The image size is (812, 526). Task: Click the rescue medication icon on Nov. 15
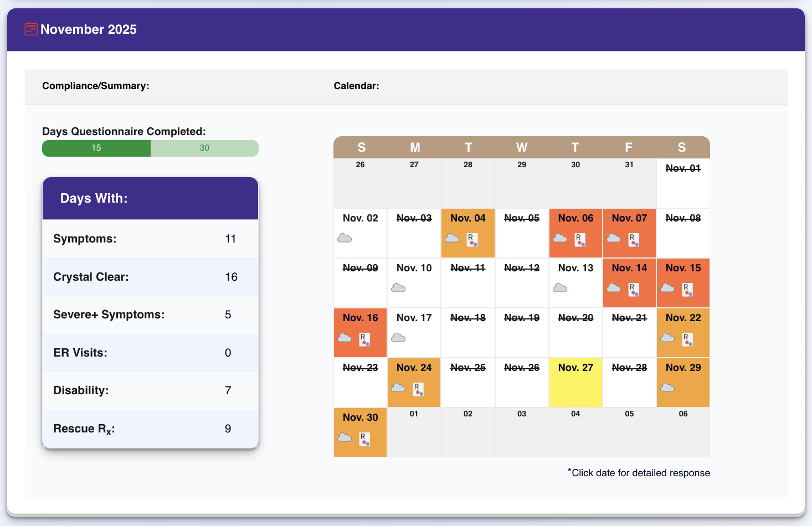(x=687, y=290)
